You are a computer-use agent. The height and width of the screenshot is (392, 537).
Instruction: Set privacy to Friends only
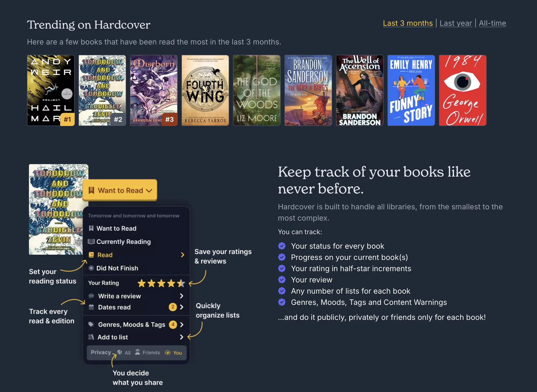click(147, 353)
